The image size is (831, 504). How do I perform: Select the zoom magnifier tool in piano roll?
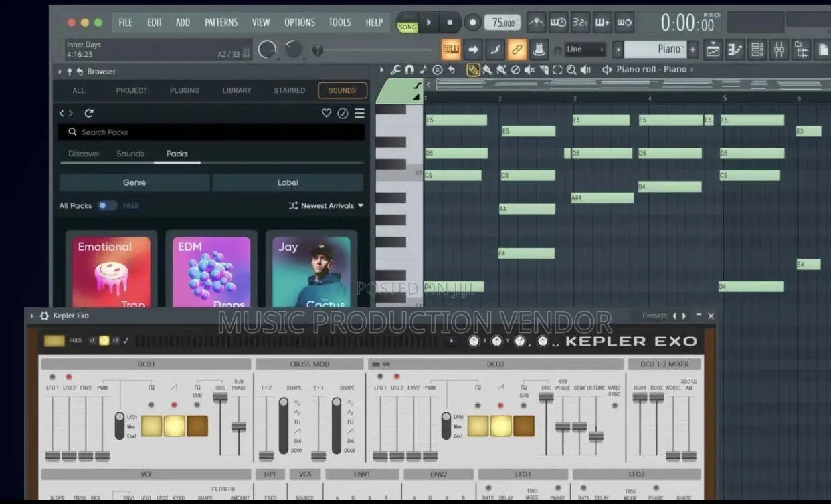click(x=571, y=70)
